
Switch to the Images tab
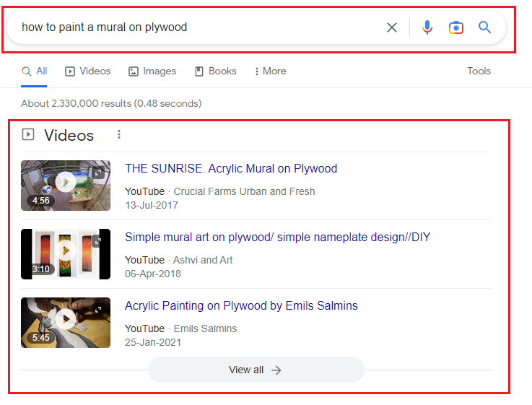point(152,71)
